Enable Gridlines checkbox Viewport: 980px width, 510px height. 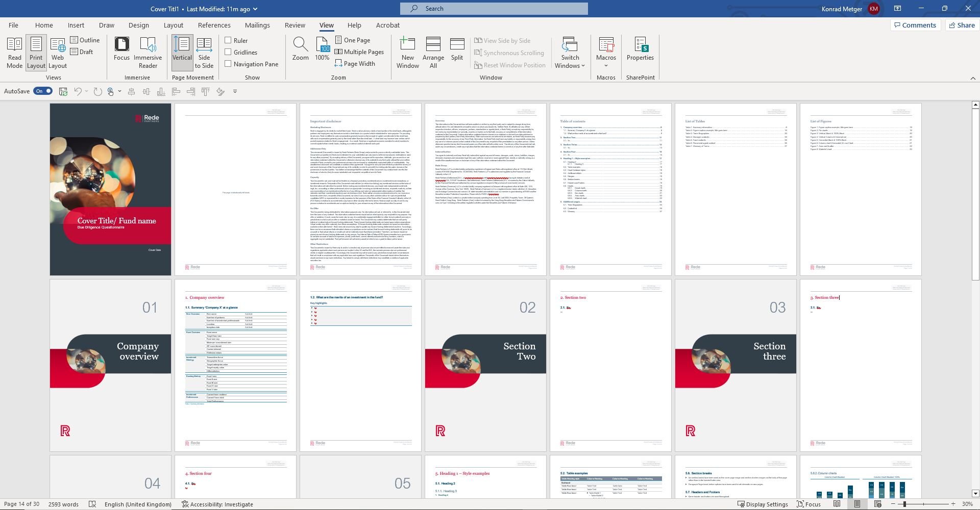click(228, 52)
